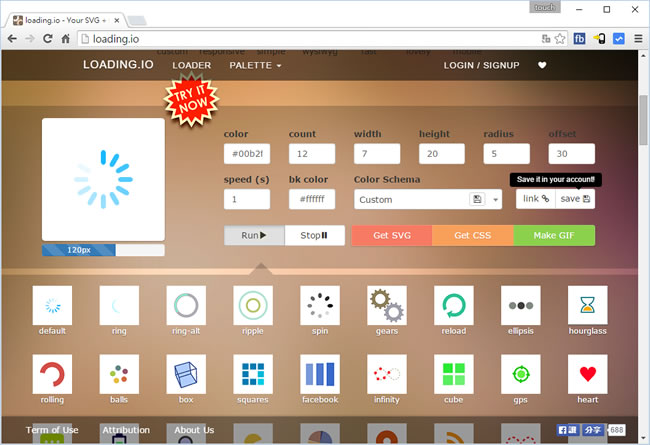Click the link button
Screen dimensions: 650x445
point(536,199)
